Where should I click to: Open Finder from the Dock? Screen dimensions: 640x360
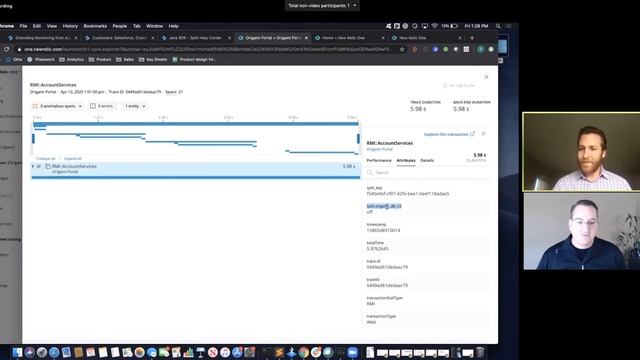[17, 352]
